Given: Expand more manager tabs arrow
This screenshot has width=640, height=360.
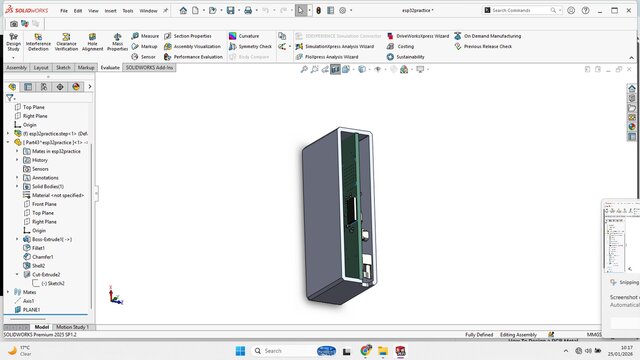Looking at the screenshot, I should coord(90,87).
